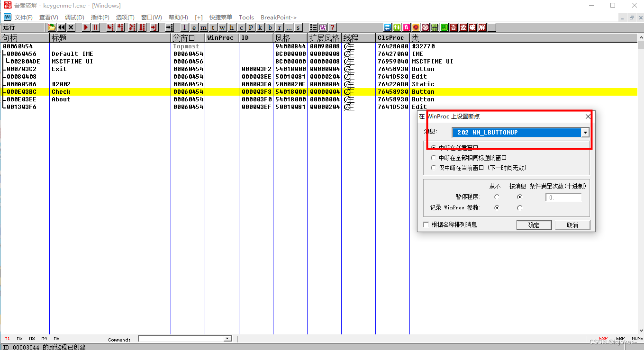
Task: Open the 消息 dropdown arrow
Action: click(585, 133)
